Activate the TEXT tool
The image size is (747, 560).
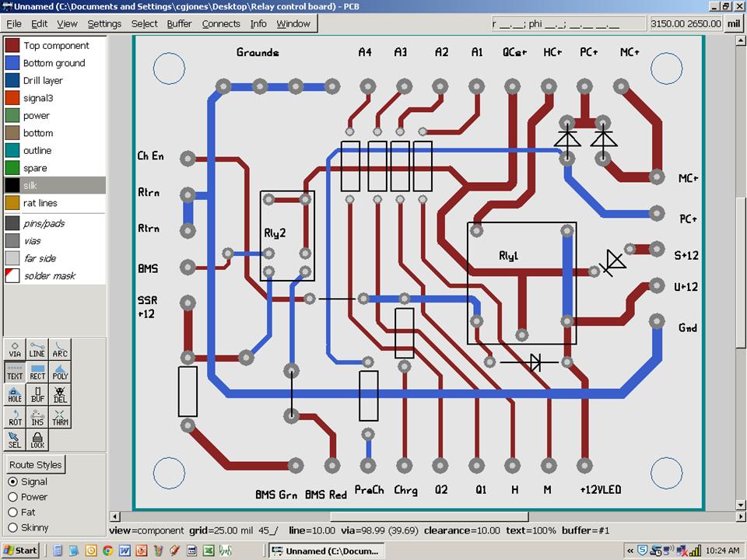(15, 372)
